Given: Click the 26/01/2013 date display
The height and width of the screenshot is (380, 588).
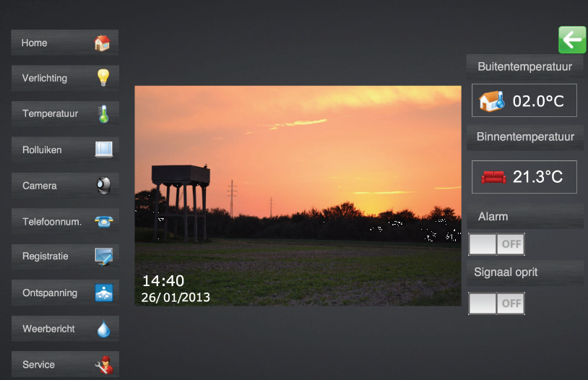Looking at the screenshot, I should click(176, 298).
